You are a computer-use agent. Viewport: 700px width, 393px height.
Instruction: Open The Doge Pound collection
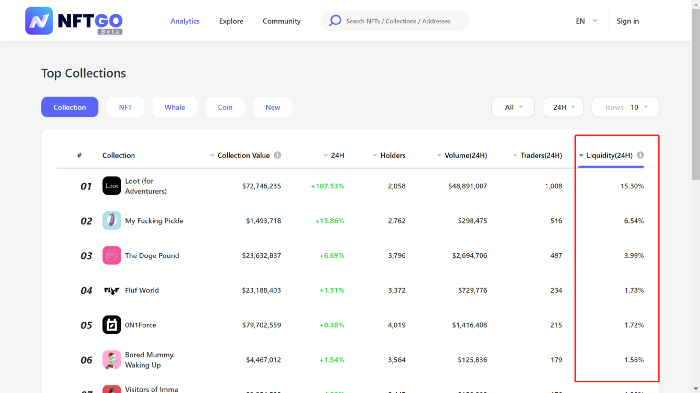[152, 255]
